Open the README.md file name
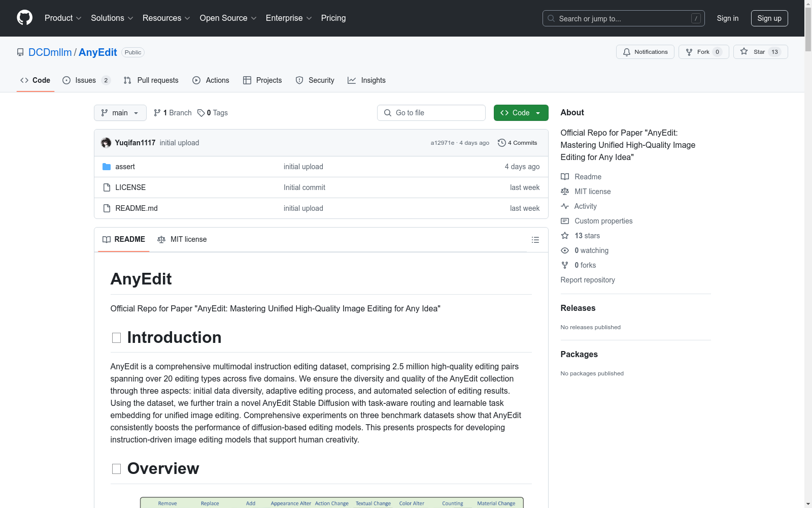The height and width of the screenshot is (508, 812). (137, 208)
